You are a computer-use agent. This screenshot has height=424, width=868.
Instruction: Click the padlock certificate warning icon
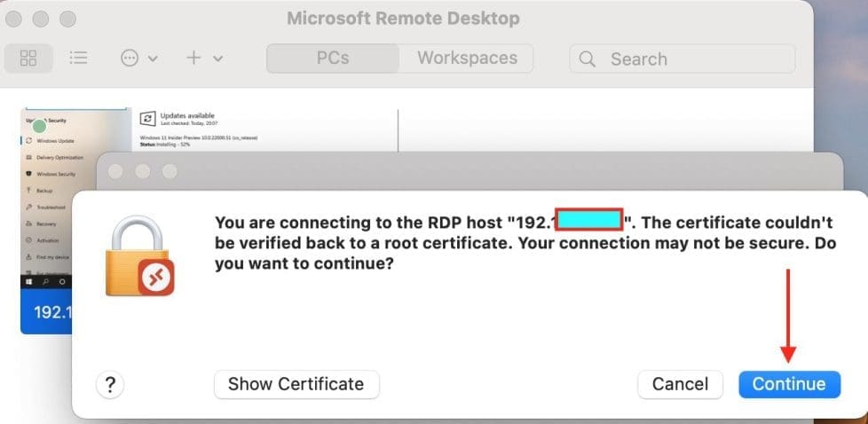coord(139,257)
